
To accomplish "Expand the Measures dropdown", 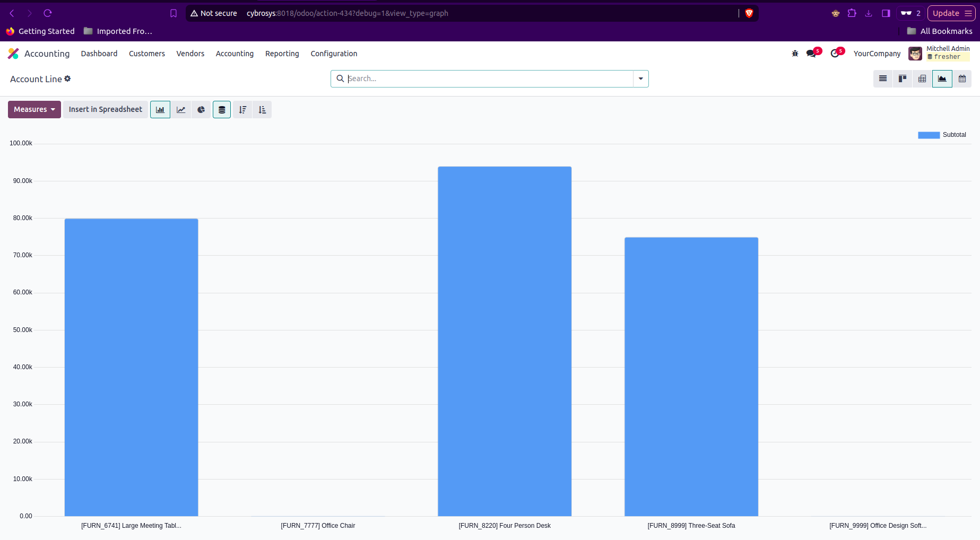I will (x=34, y=110).
